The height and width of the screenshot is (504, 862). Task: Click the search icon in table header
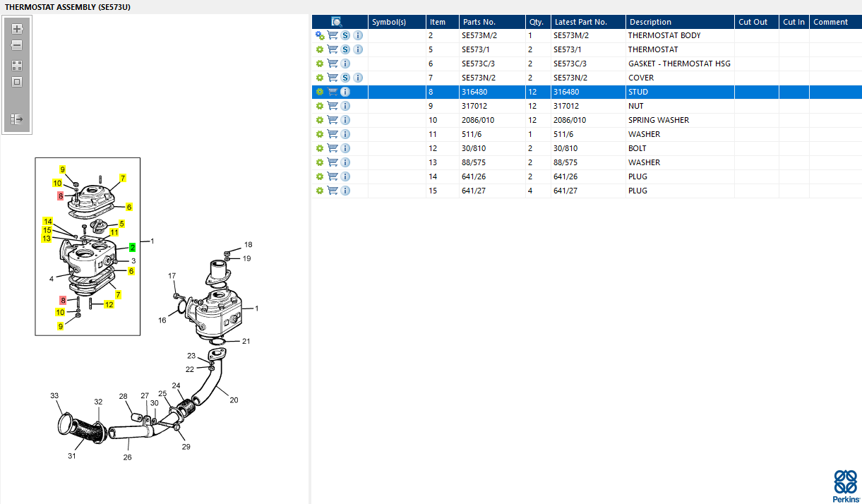(x=337, y=22)
